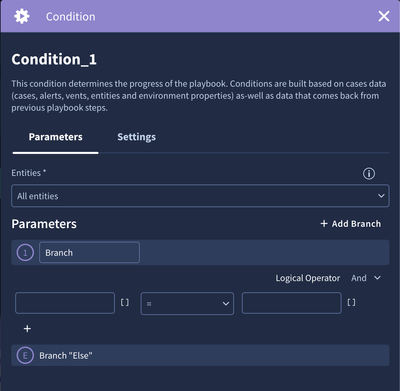Click the Branch name input field
Image resolution: width=400 pixels, height=391 pixels.
point(89,253)
